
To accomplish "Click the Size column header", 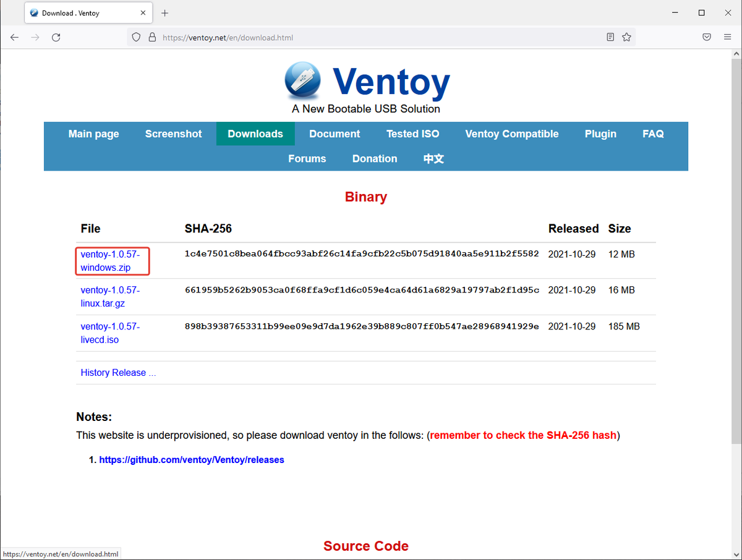I will (x=620, y=229).
